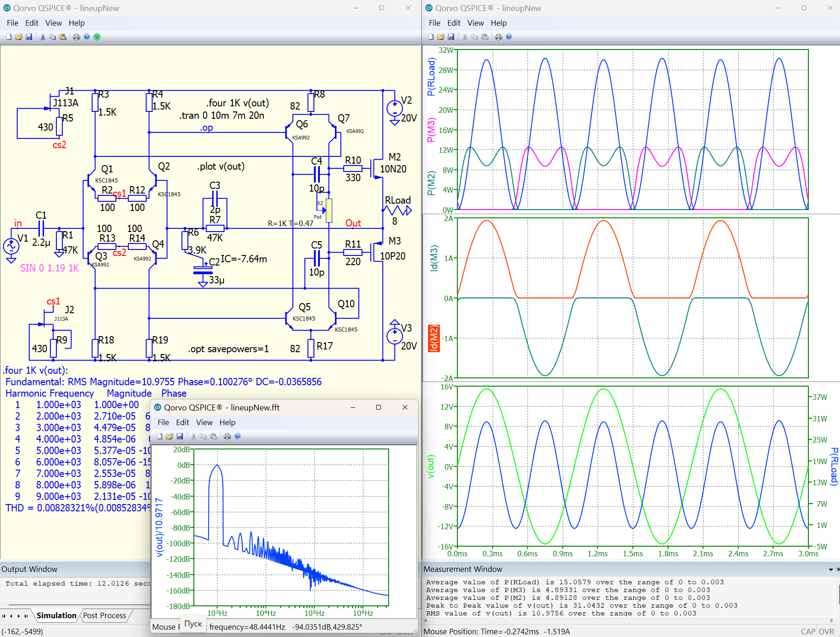Click Print icon in lineupNew.fft window

coord(227,437)
